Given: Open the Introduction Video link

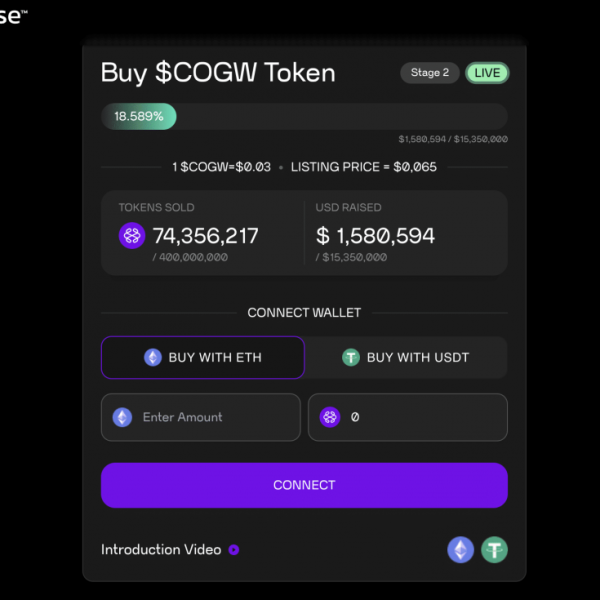Looking at the screenshot, I should click(161, 550).
